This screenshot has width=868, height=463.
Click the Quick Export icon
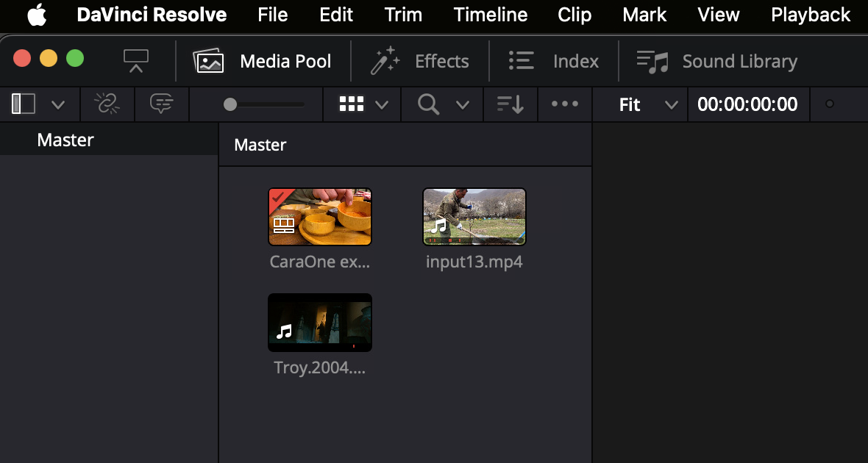point(136,61)
